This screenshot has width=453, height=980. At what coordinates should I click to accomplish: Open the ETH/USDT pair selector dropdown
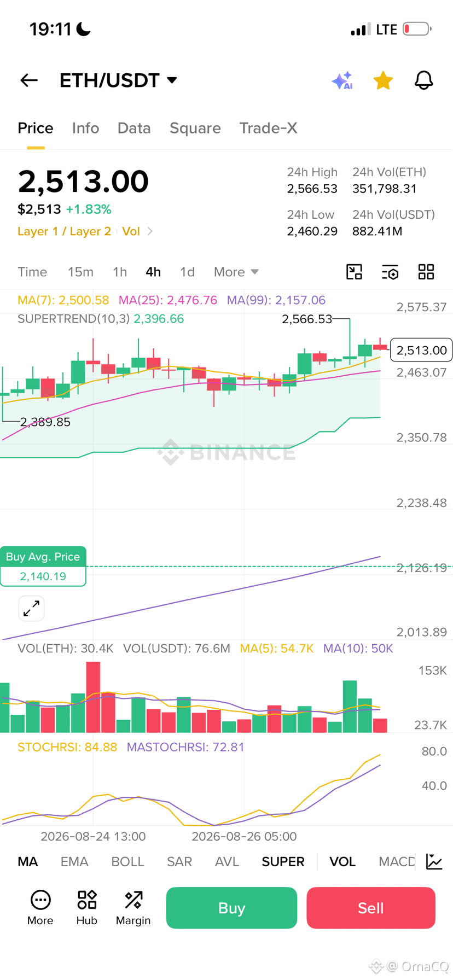pos(118,80)
